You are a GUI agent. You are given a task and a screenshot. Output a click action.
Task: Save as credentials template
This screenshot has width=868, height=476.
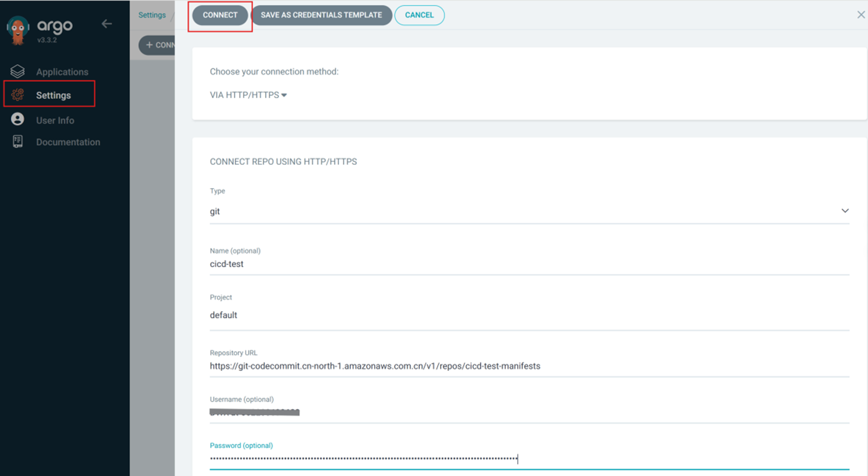point(321,15)
